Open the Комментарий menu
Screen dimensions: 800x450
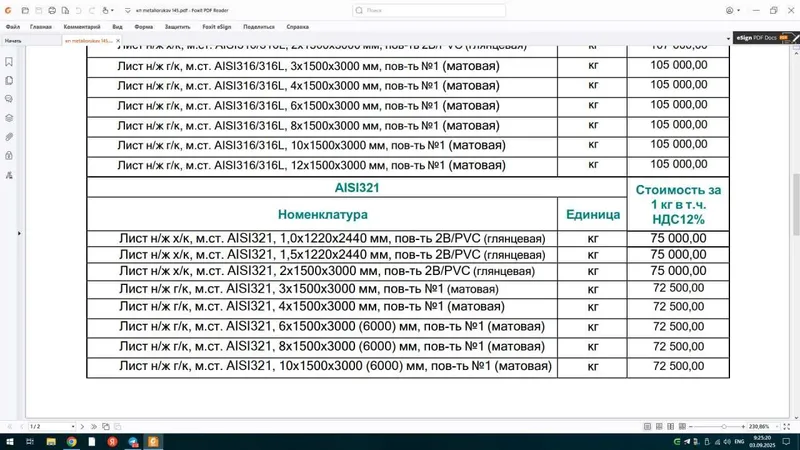(x=82, y=27)
